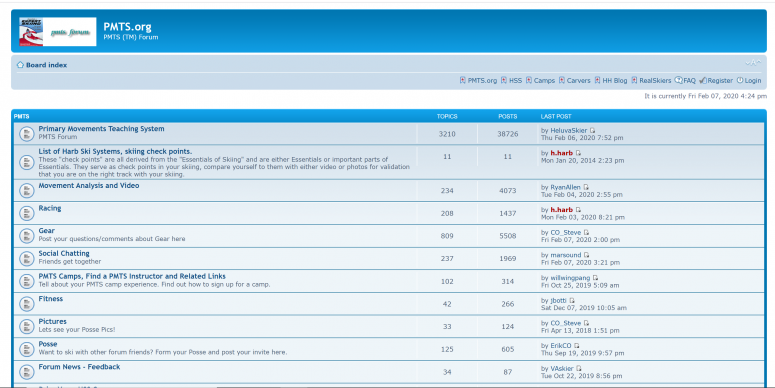The width and height of the screenshot is (775, 388).
Task: Open the Gear forum
Action: pos(46,230)
